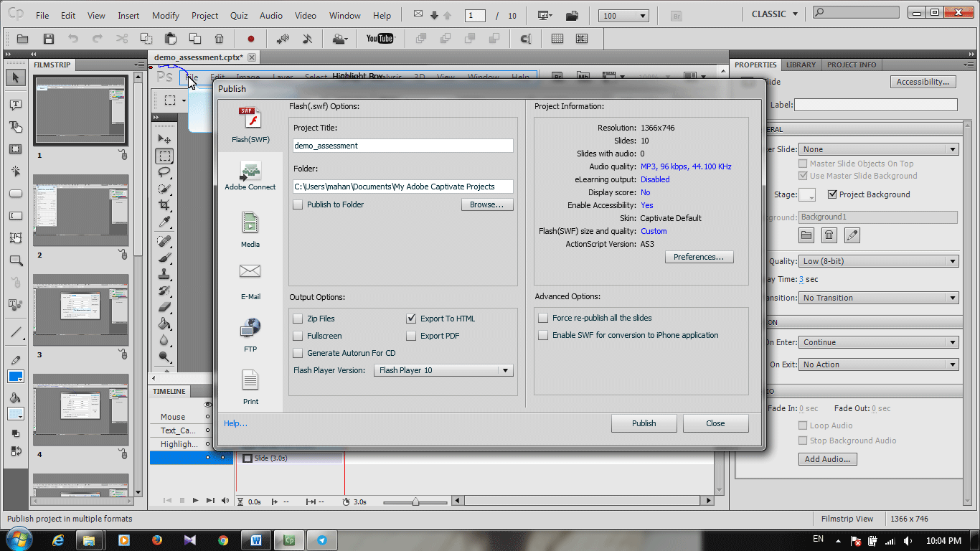Image resolution: width=980 pixels, height=551 pixels.
Task: Click the background edit pencil icon in Properties
Action: point(852,235)
